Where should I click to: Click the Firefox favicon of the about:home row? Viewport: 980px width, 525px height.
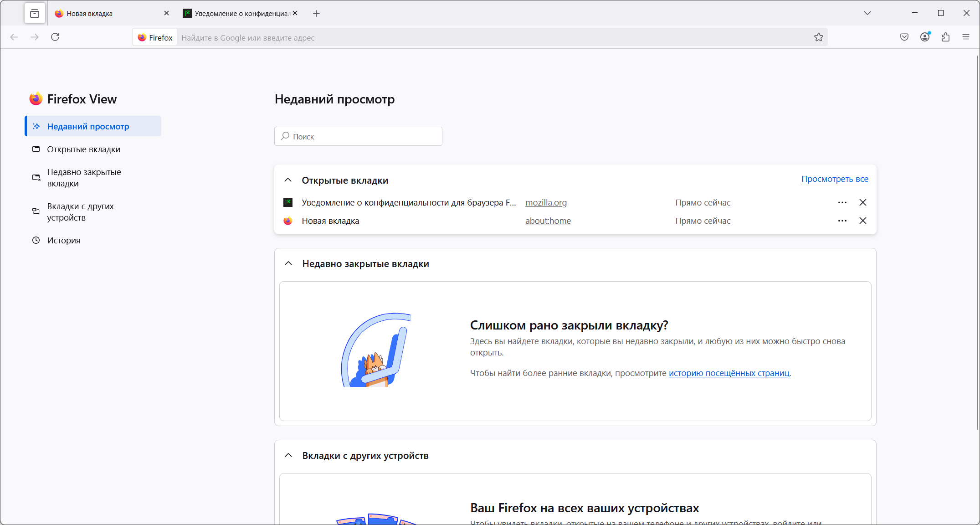click(288, 221)
